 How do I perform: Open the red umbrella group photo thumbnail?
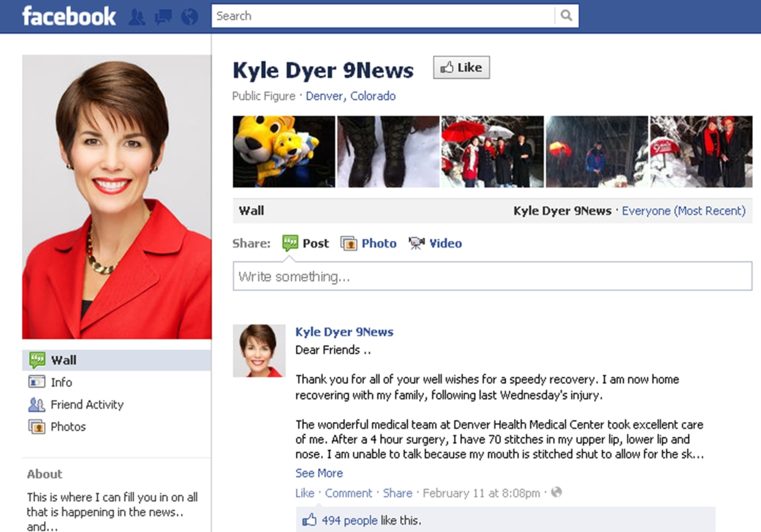click(x=492, y=152)
